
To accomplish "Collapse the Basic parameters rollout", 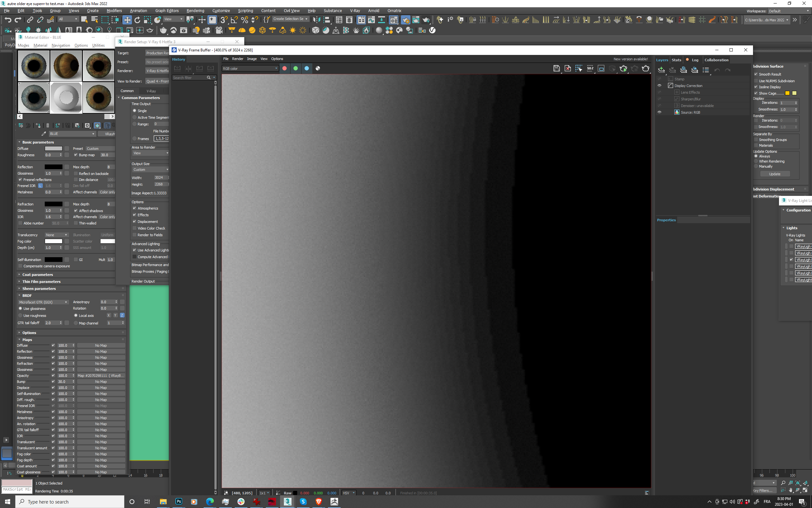I will point(38,142).
